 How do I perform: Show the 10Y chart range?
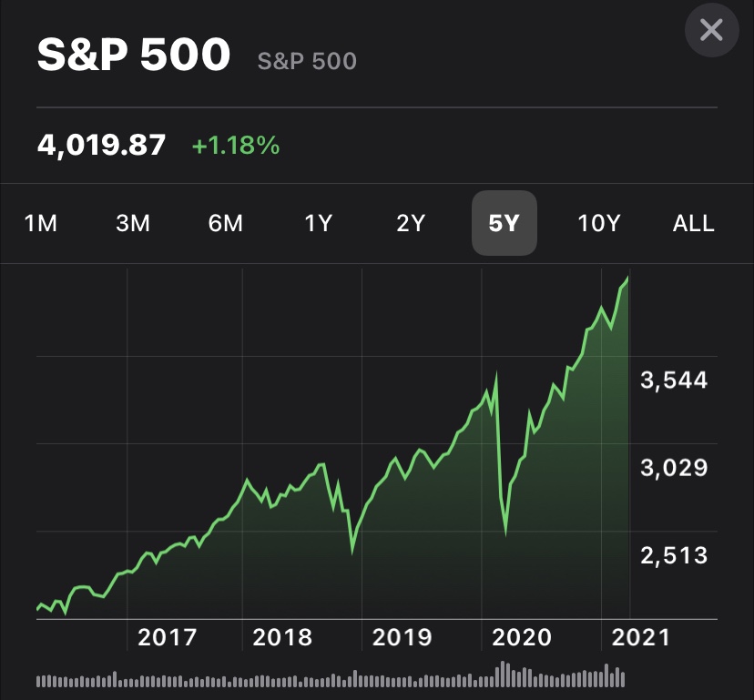[x=598, y=224]
